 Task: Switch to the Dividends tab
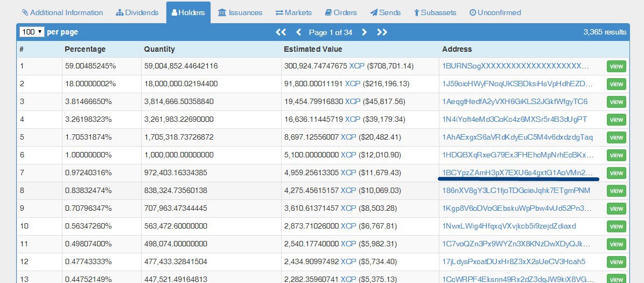click(137, 12)
